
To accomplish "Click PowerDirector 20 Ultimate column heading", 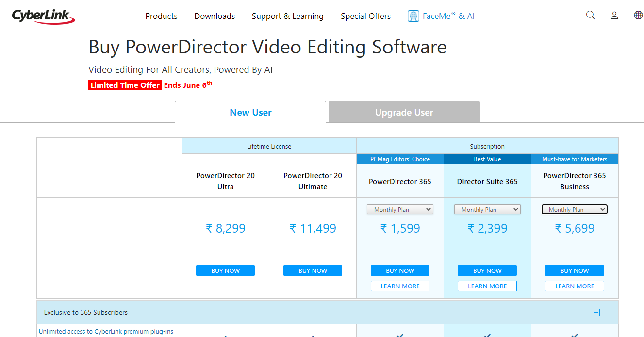I will tap(313, 181).
